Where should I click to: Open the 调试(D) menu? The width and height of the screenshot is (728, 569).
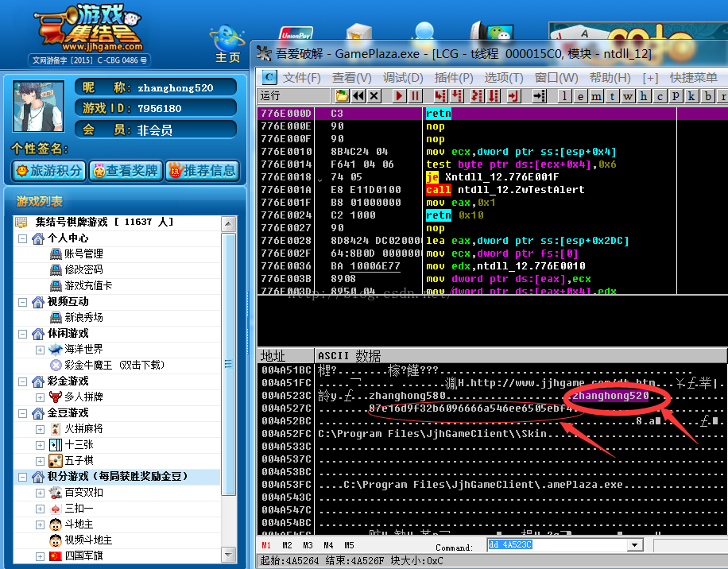pyautogui.click(x=403, y=78)
